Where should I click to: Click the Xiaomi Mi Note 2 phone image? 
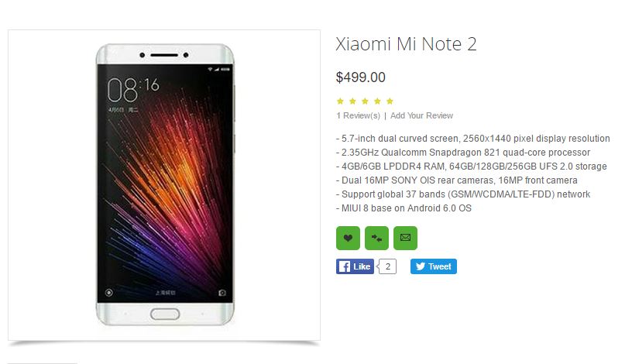point(164,184)
